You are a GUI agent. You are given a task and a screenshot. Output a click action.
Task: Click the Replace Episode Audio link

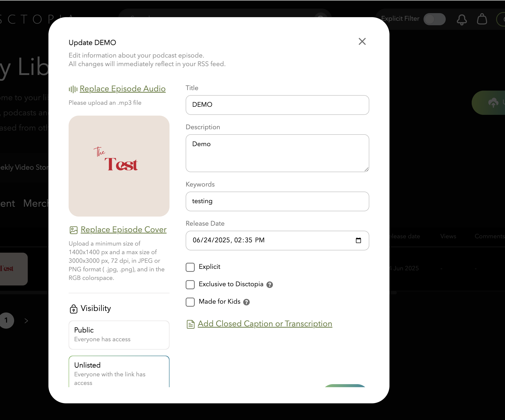[x=123, y=89]
